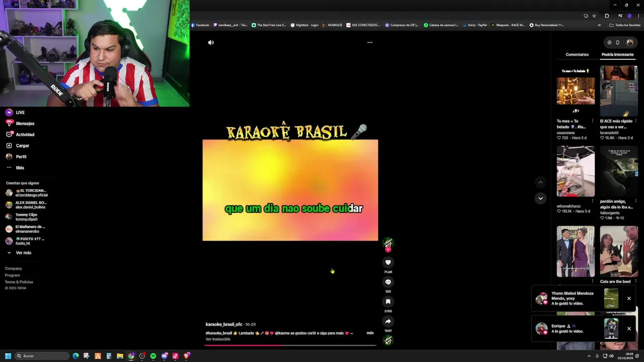The image size is (644, 362).
Task: Open the Chrome three-dot menu
Action: 638,16
